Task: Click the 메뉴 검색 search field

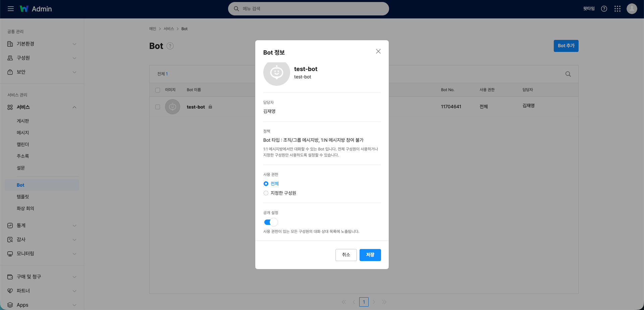Action: [x=309, y=9]
